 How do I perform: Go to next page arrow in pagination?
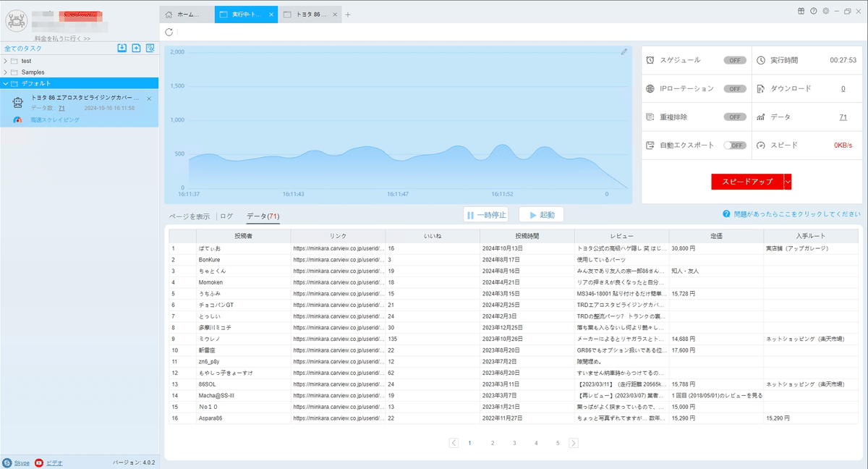(574, 443)
